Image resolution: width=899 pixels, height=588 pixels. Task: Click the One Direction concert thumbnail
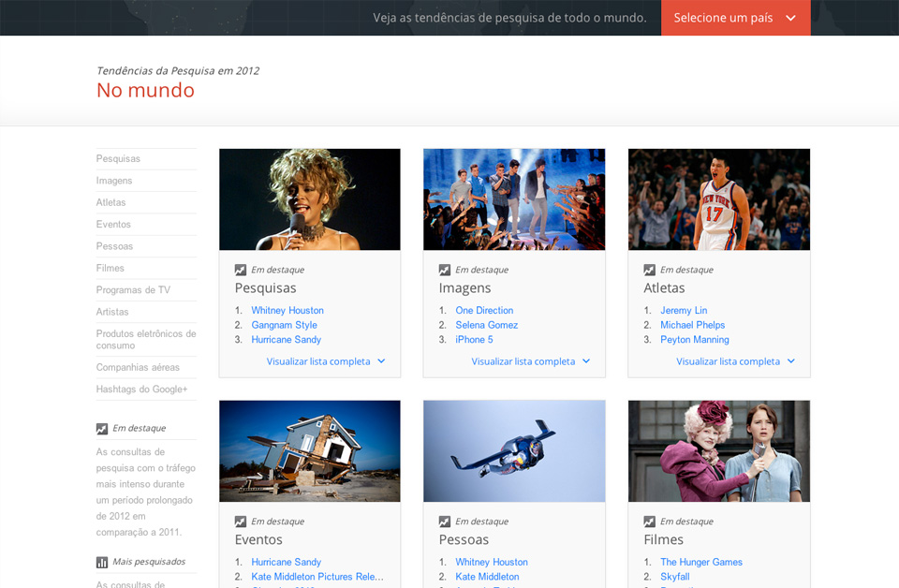(x=514, y=199)
